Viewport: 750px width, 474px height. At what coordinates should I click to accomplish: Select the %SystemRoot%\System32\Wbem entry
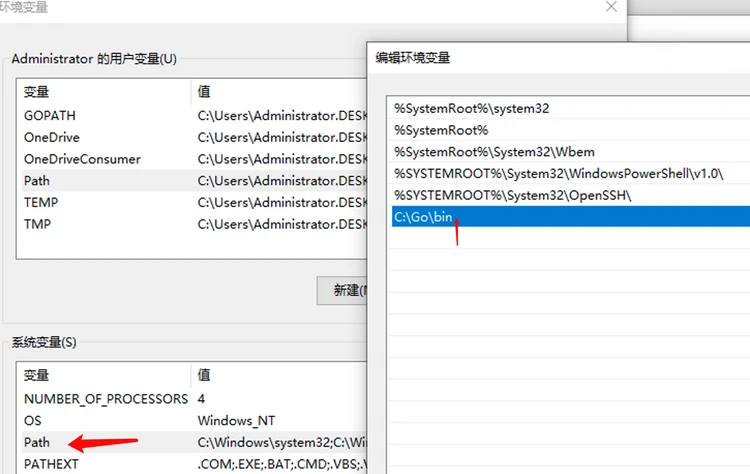click(x=480, y=151)
